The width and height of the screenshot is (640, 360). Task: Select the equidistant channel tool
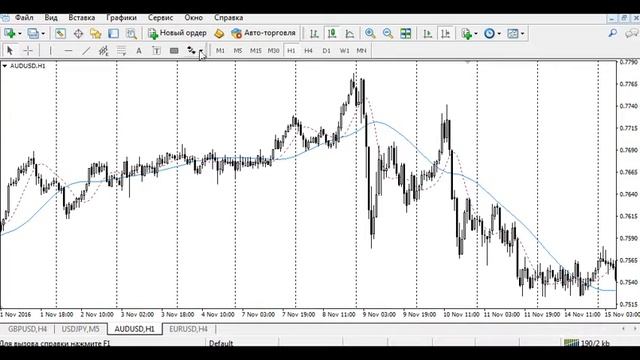tap(104, 51)
